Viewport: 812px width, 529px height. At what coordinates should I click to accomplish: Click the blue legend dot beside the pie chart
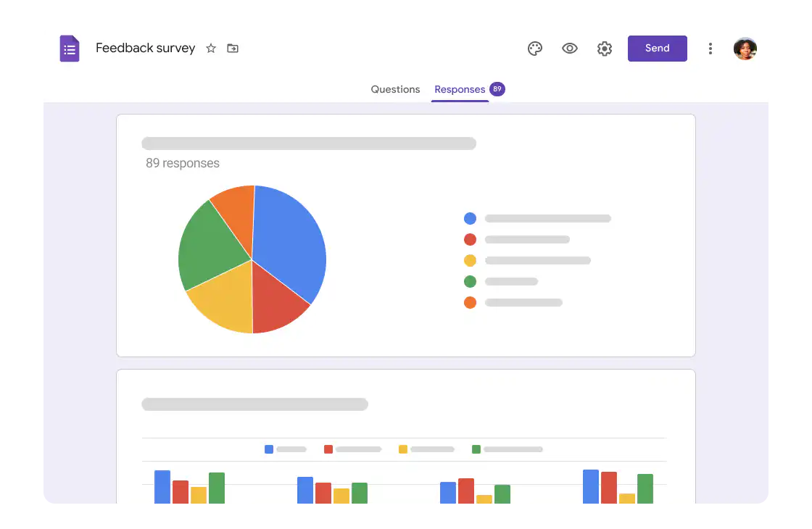tap(470, 218)
